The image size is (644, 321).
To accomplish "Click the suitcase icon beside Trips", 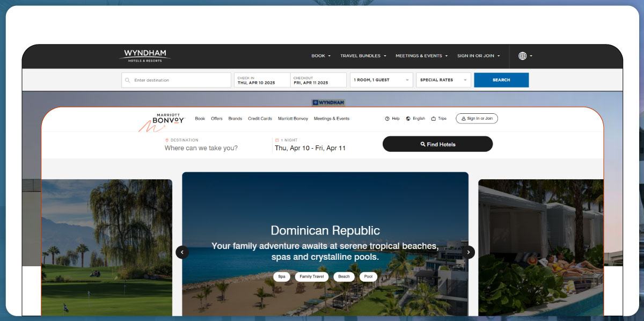I will click(x=434, y=119).
